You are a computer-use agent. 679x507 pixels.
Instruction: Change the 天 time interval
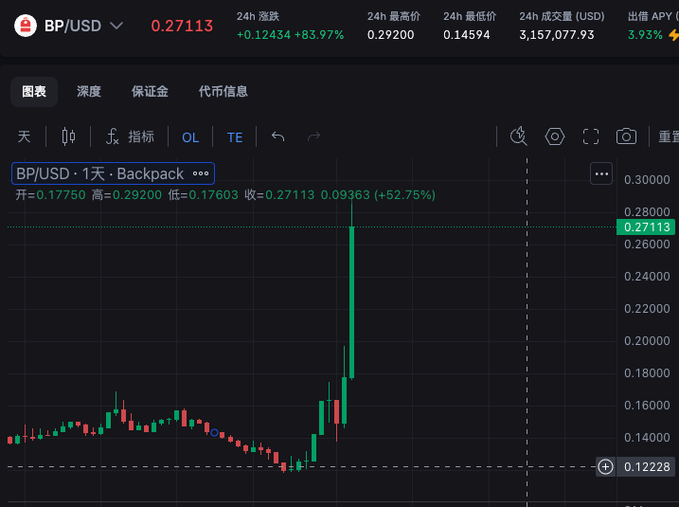(x=24, y=137)
